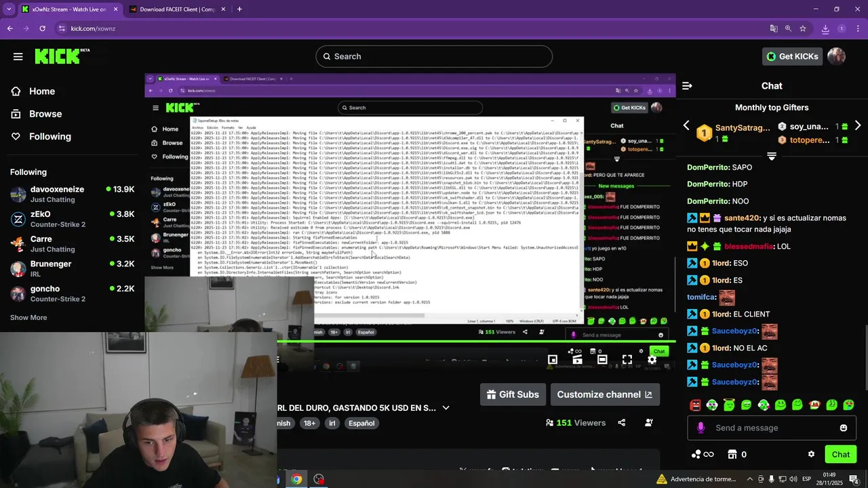Click the 18+ tag

click(309, 423)
